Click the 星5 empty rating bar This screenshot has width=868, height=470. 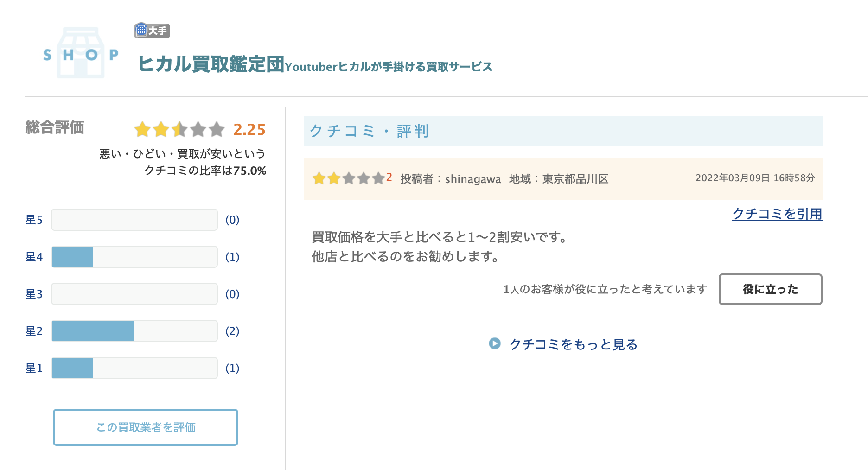pyautogui.click(x=134, y=220)
